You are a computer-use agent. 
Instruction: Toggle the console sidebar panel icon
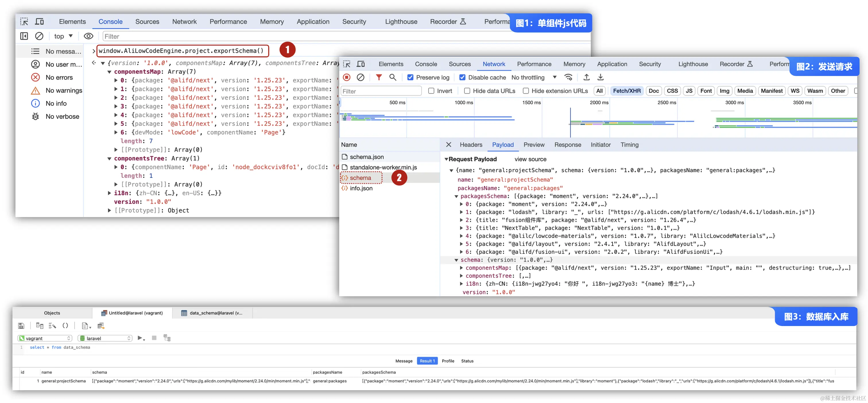pyautogui.click(x=24, y=36)
